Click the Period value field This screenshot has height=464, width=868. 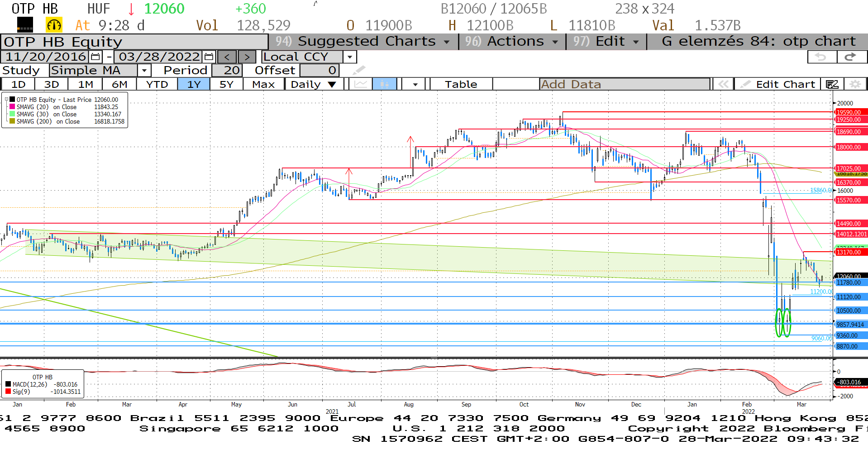click(227, 71)
